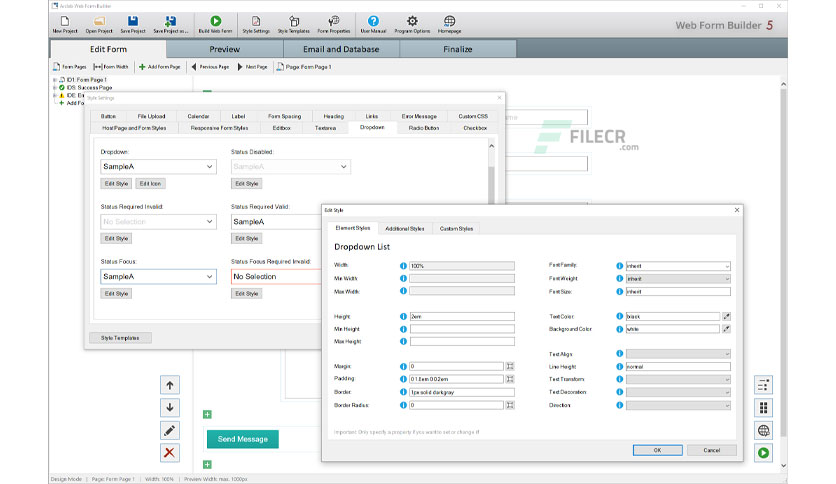Click green plus above Send Message

point(207,414)
